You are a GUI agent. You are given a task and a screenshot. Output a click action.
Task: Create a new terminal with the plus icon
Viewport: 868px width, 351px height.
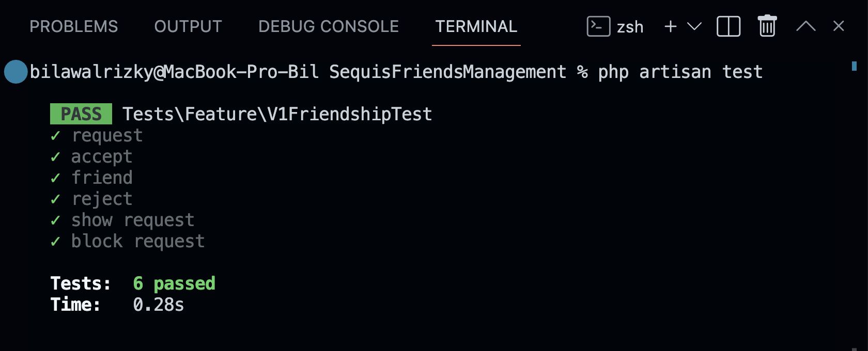click(670, 26)
